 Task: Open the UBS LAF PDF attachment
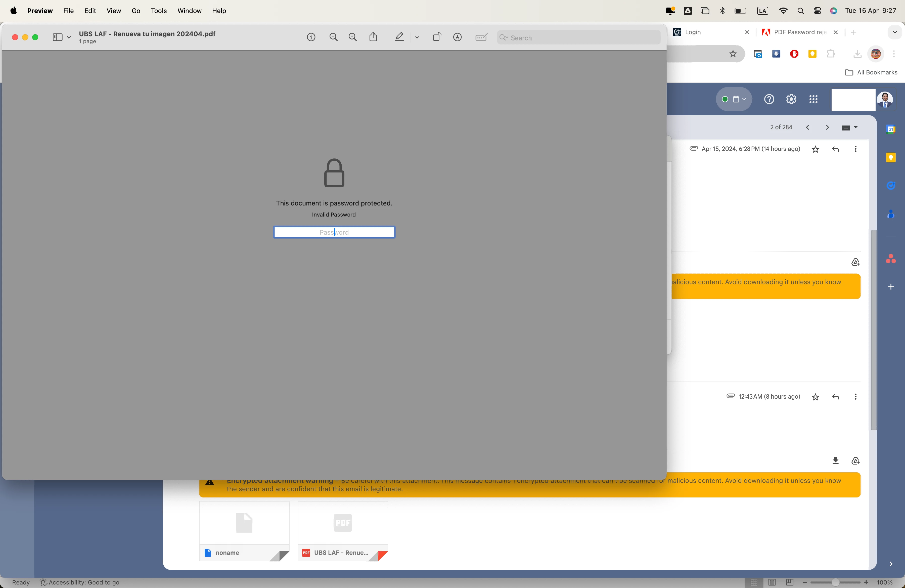(342, 531)
